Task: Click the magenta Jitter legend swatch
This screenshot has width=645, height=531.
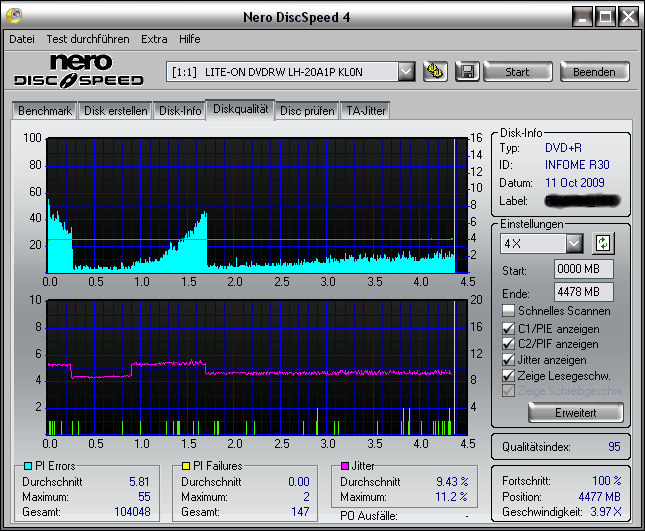Action: (x=345, y=466)
